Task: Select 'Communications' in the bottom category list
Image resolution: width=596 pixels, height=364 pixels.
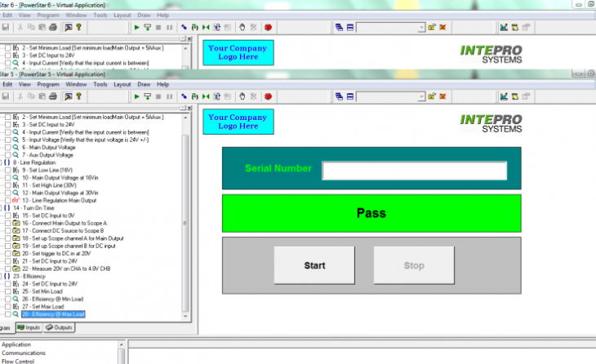Action: 24,353
